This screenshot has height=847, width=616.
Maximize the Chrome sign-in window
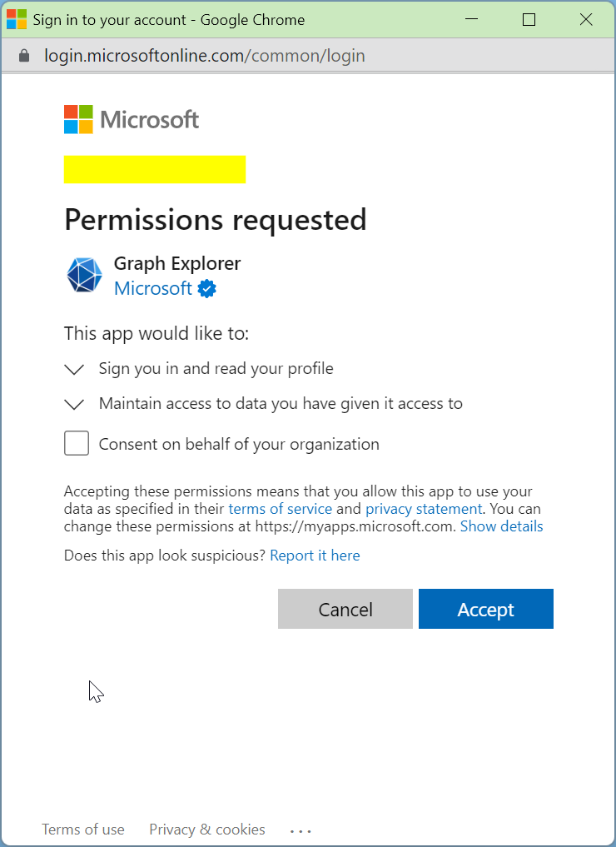pos(529,19)
